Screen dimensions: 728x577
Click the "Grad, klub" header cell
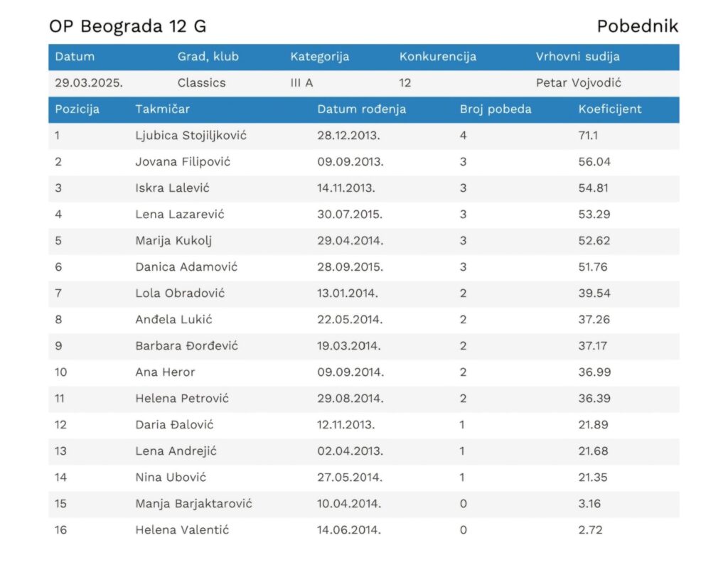pyautogui.click(x=208, y=57)
